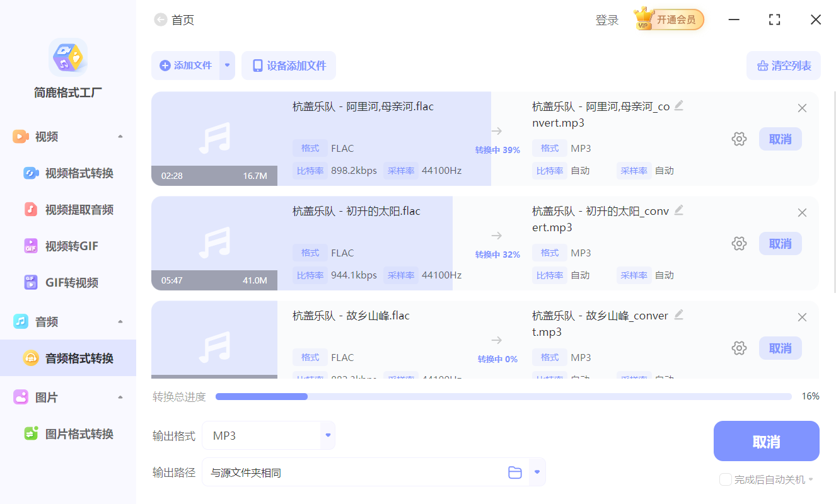The height and width of the screenshot is (504, 836).
Task: Expand the 视频 sidebar section
Action: [120, 136]
